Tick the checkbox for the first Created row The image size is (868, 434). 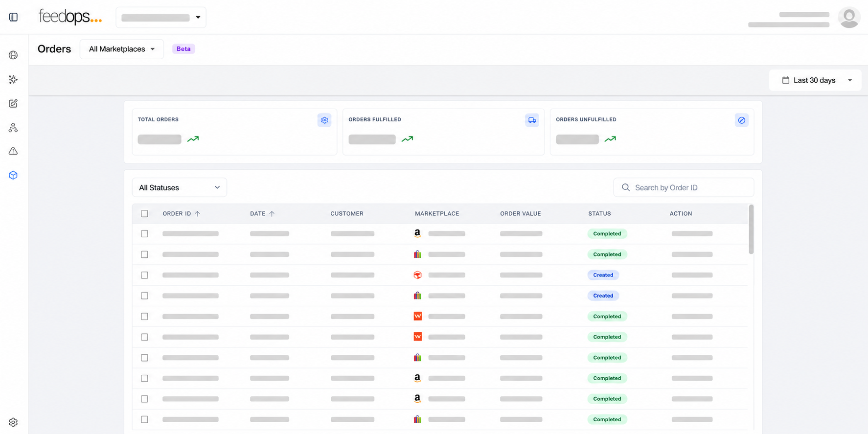144,275
